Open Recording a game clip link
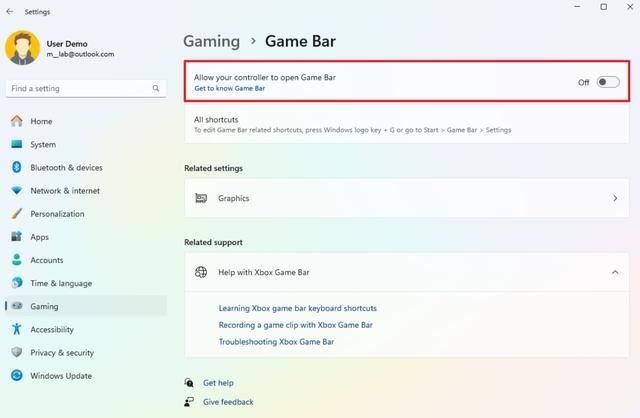640x418 pixels. tap(296, 325)
